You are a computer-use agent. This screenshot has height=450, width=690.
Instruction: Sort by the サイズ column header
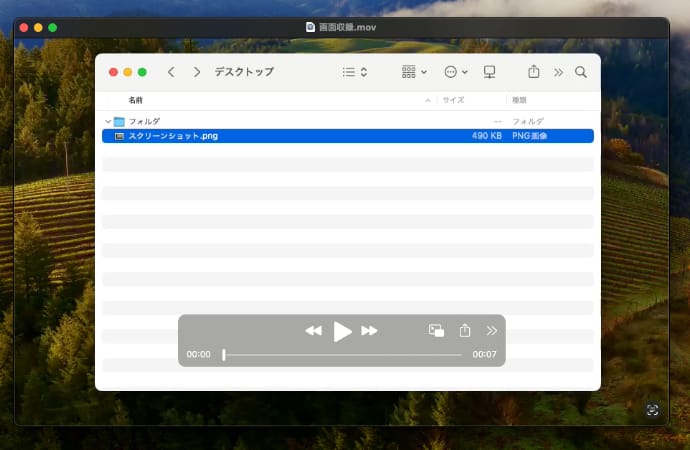tap(453, 100)
